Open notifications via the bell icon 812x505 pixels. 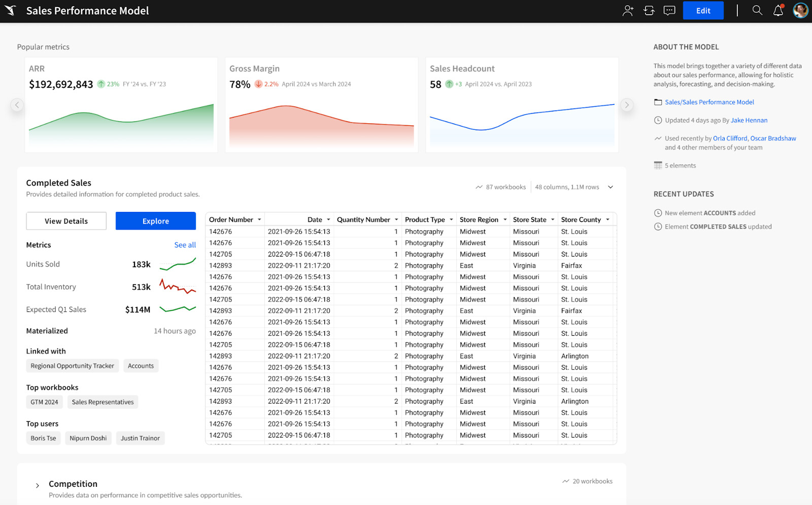pos(779,10)
